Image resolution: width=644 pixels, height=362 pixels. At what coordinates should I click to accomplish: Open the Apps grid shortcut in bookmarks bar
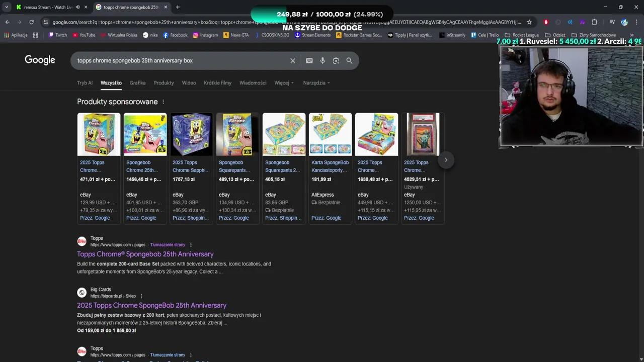pos(35,35)
